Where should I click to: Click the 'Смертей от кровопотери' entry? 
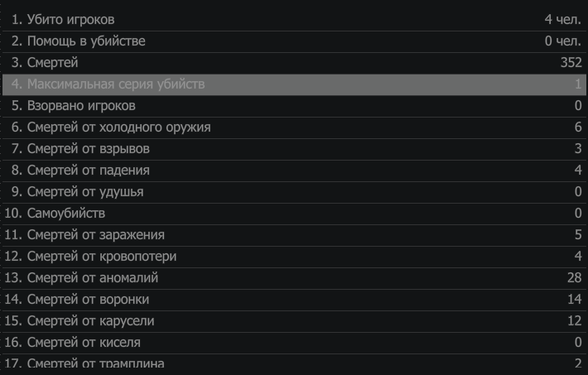tap(294, 257)
